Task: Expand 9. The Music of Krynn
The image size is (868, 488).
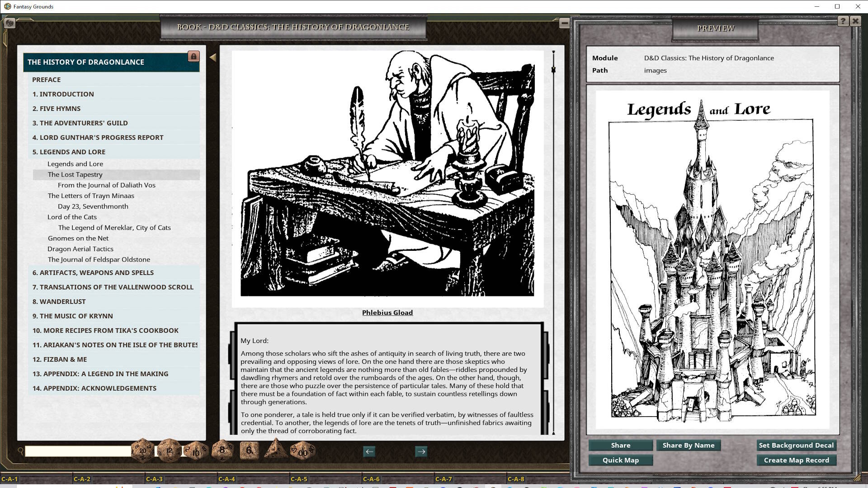Action: pos(113,316)
